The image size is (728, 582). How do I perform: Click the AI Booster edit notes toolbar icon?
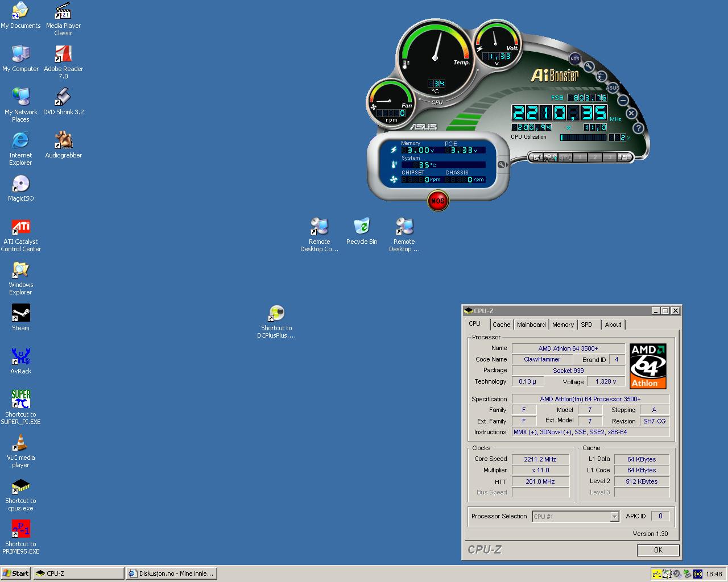click(537, 157)
